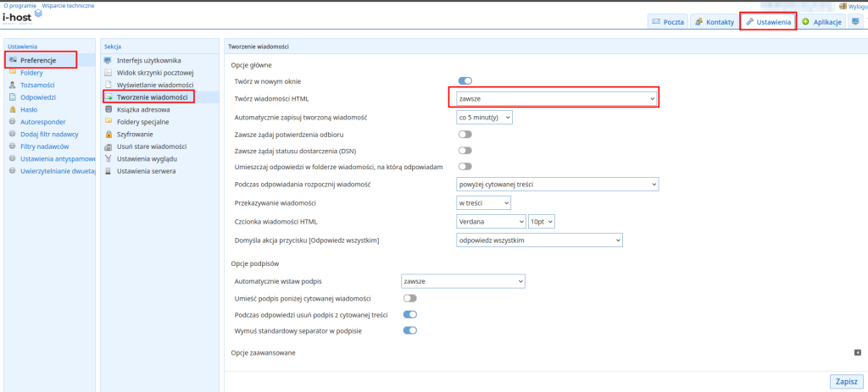Toggle Wymuś standardowy separator w podpisie
The image size is (868, 392).
tap(410, 330)
